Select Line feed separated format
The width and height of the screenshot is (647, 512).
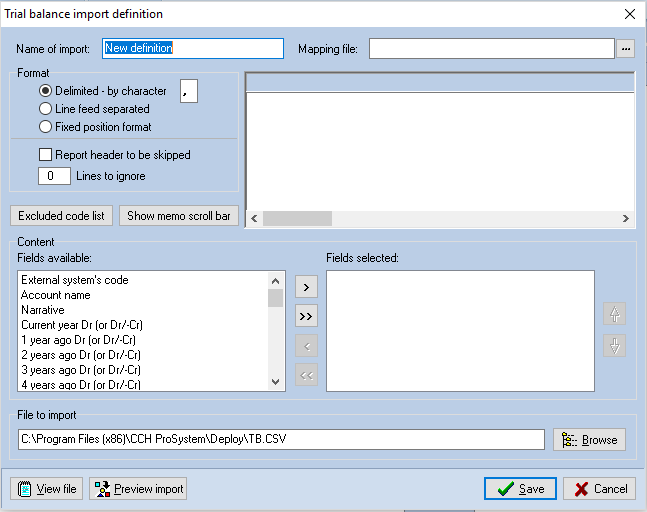point(94,109)
